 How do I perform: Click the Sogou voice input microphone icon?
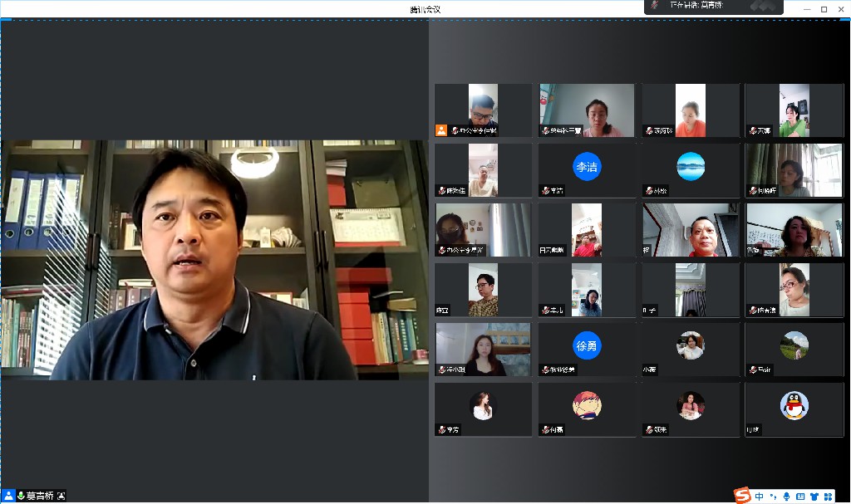[x=786, y=497]
